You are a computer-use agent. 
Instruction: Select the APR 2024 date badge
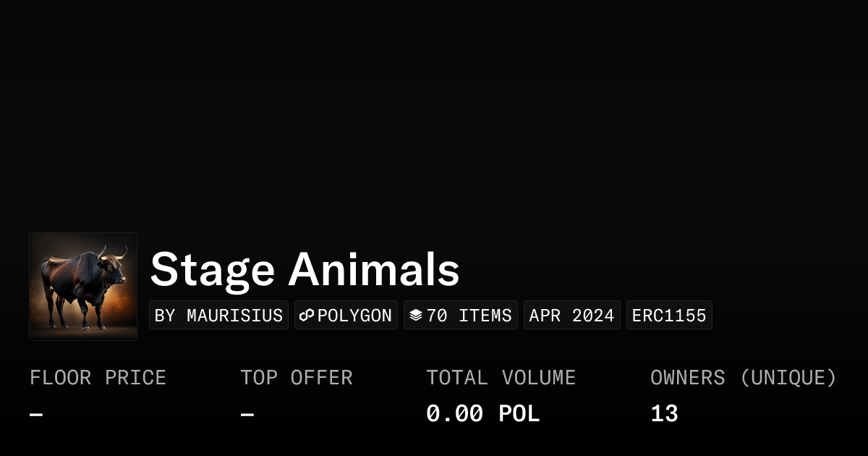coord(571,316)
